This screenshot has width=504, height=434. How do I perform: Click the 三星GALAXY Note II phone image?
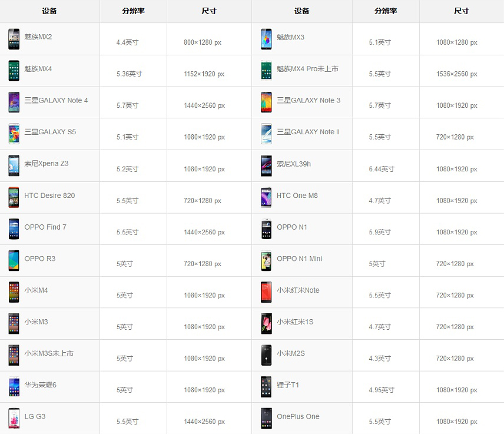point(266,134)
